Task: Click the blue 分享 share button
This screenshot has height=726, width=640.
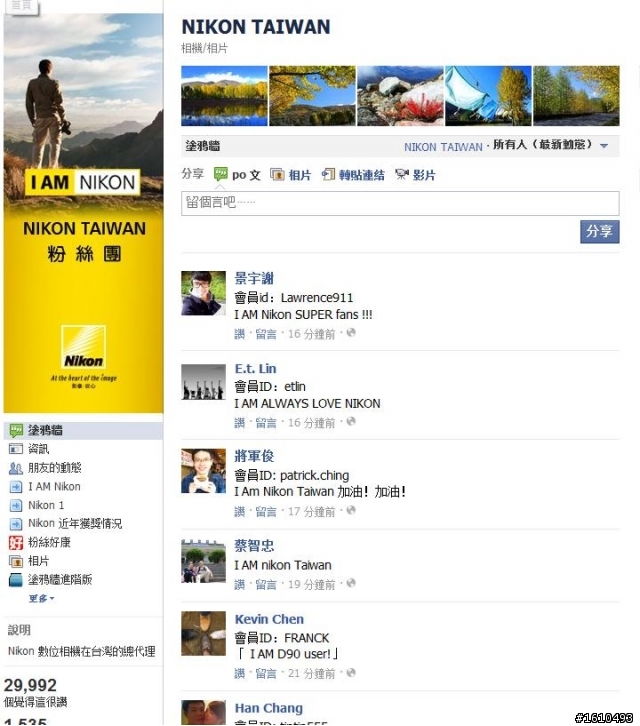Action: (599, 232)
